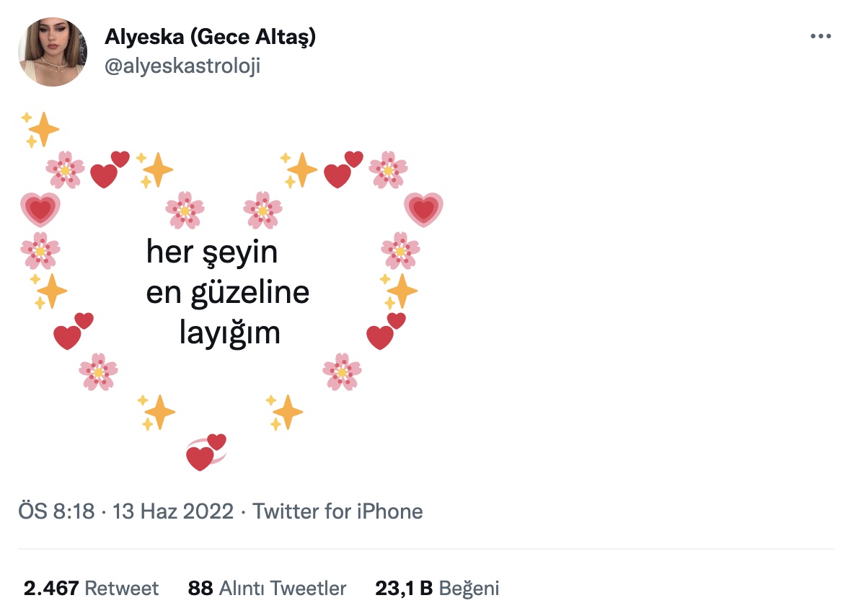The height and width of the screenshot is (616, 848).
Task: View the 2.467 Retweet list
Action: pos(91,588)
